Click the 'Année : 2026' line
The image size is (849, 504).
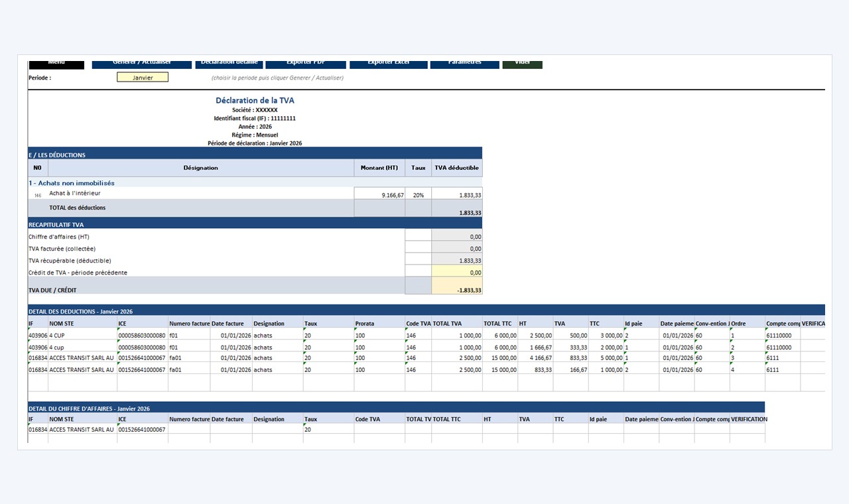pyautogui.click(x=255, y=127)
